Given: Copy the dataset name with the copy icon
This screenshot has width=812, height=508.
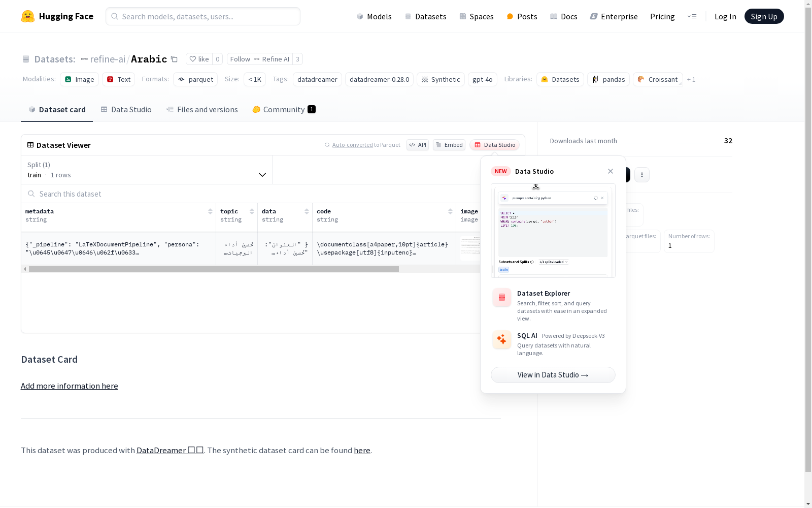Looking at the screenshot, I should click(x=174, y=59).
